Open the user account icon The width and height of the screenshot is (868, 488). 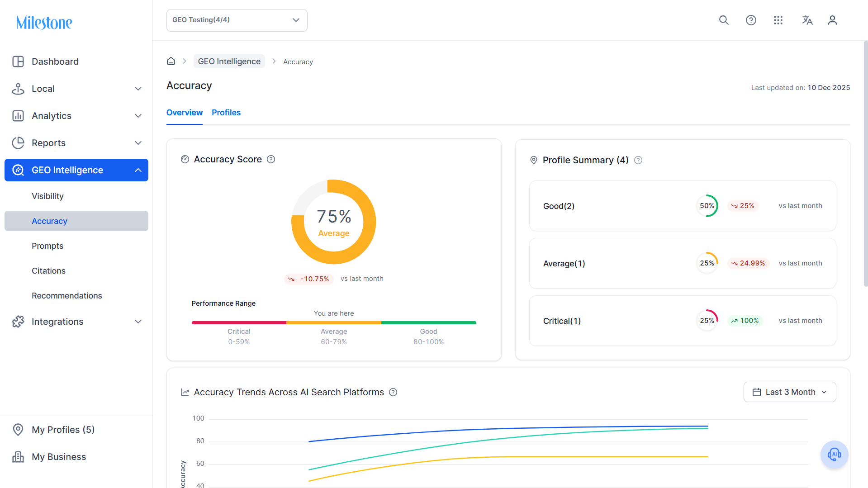[832, 20]
